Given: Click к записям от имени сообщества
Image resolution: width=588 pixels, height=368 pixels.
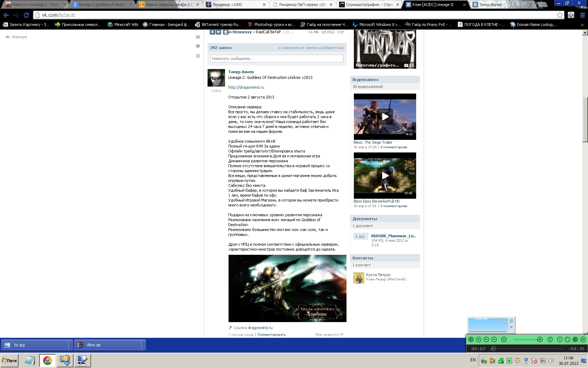Looking at the screenshot, I should pos(311,48).
